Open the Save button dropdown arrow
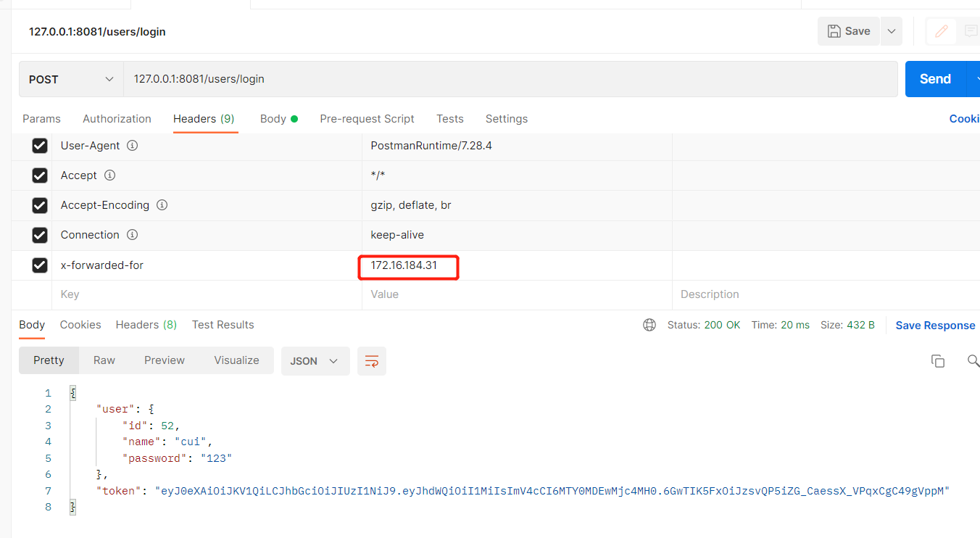980x538 pixels. [x=891, y=30]
